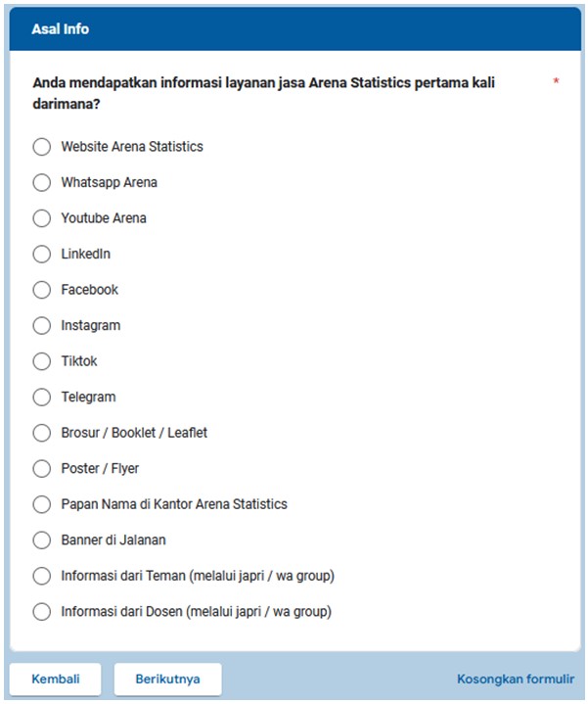The width and height of the screenshot is (588, 704).
Task: Choose Facebook from the list
Action: click(41, 290)
